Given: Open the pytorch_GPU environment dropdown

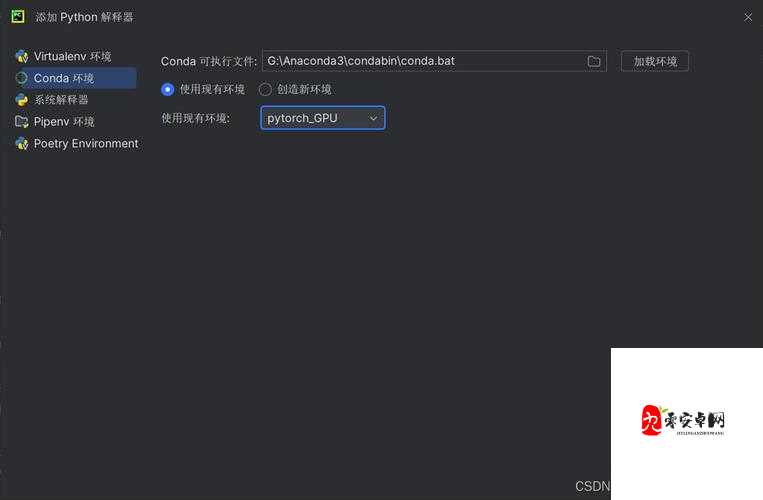Looking at the screenshot, I should 323,118.
